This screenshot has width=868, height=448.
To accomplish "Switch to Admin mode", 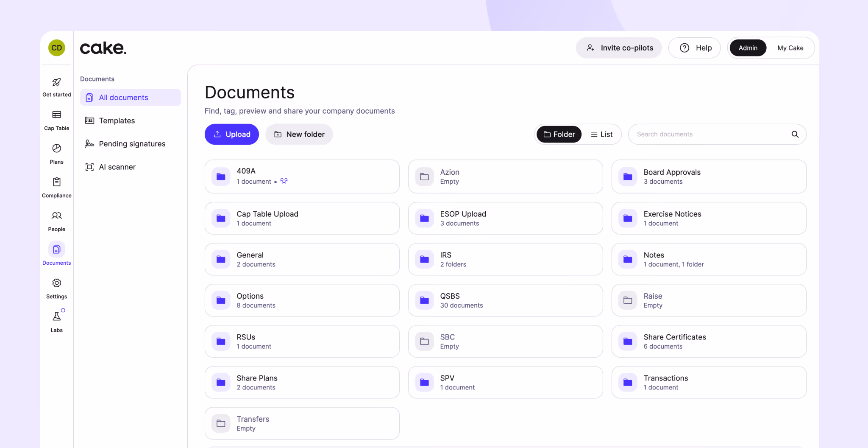I will pos(748,48).
